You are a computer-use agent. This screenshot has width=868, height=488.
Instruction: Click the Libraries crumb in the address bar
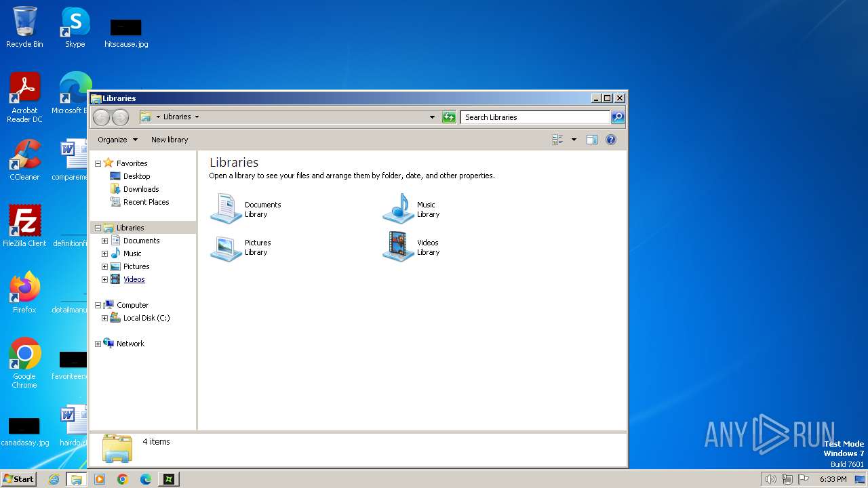pos(177,117)
